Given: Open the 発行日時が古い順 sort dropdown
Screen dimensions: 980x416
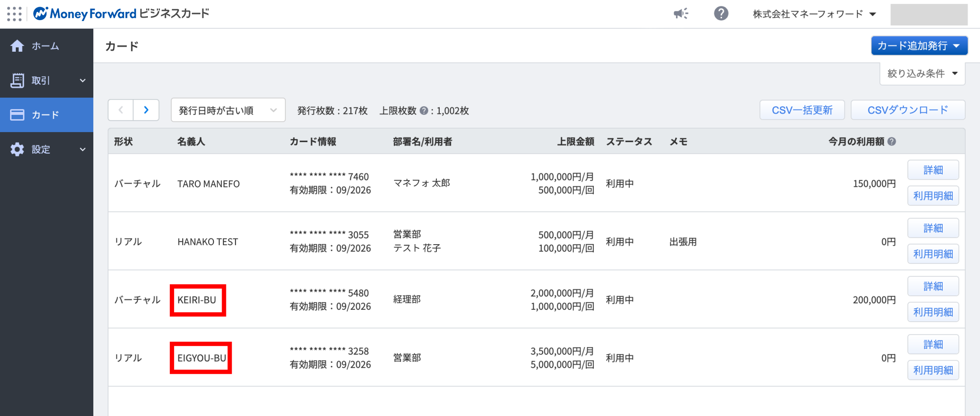Looking at the screenshot, I should coord(228,110).
